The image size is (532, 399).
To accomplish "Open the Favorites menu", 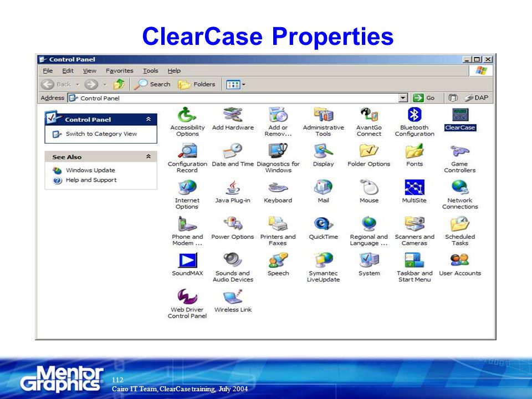I will pos(120,70).
